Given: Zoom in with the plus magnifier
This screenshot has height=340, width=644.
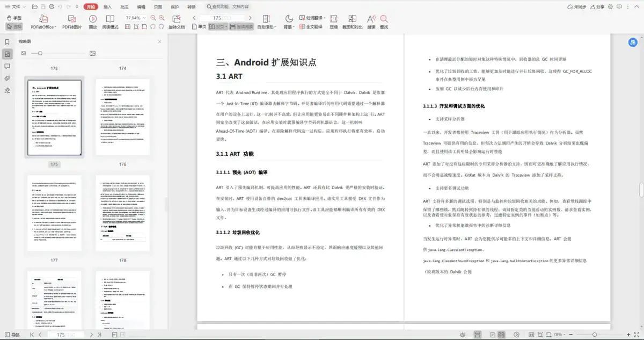Looking at the screenshot, I should [162, 18].
